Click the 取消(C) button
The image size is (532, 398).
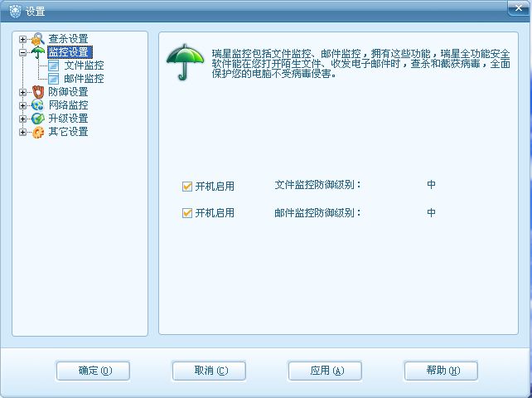pos(209,371)
